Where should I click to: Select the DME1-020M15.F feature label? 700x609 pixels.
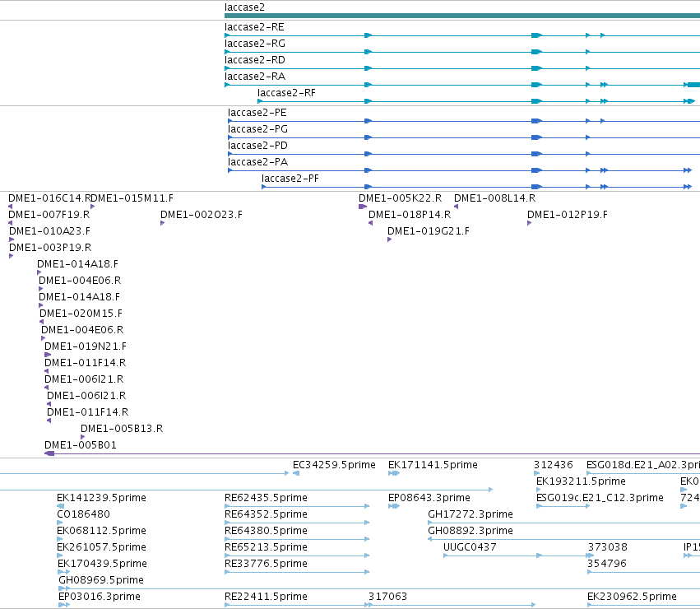click(x=81, y=314)
